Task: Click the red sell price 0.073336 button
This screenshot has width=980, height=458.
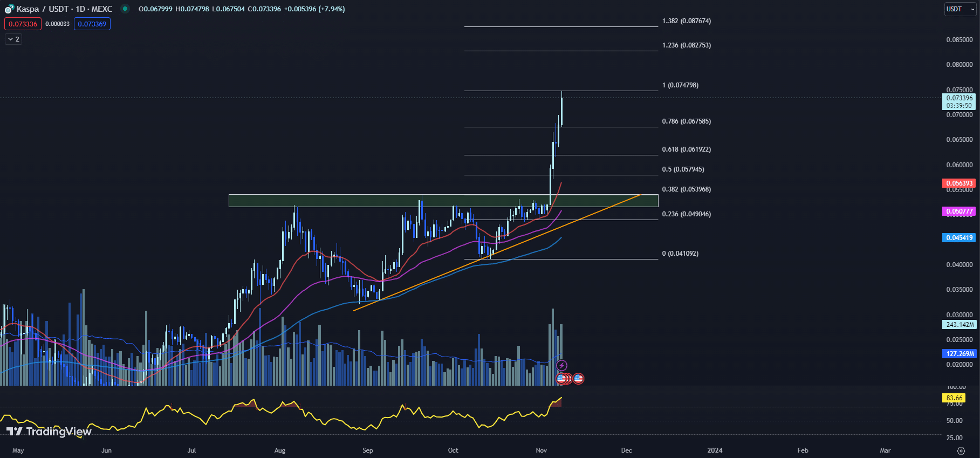Action: click(23, 24)
